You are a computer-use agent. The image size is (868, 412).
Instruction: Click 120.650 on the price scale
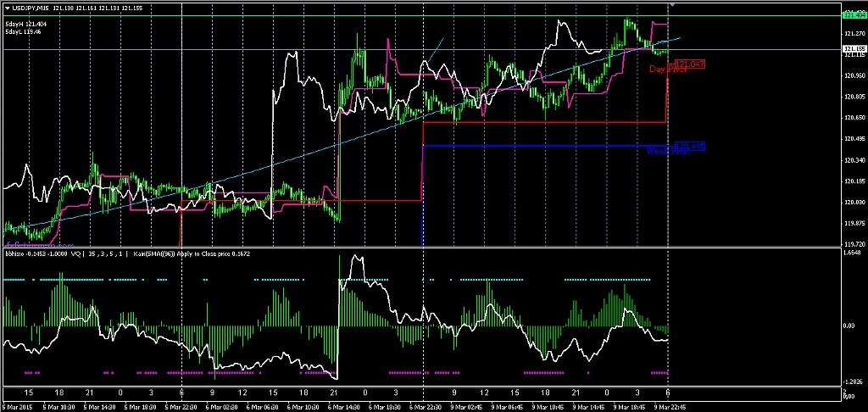(853, 118)
